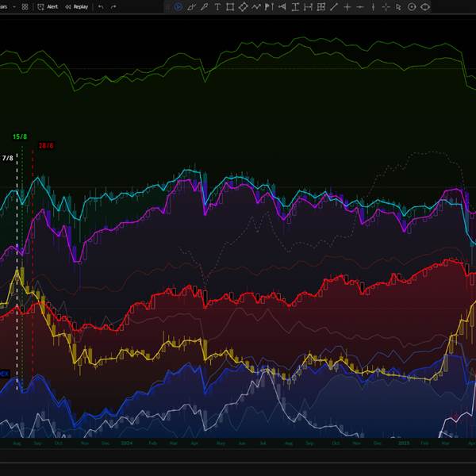Select the brush drawing tool
This screenshot has height=476, width=476.
click(x=191, y=6)
